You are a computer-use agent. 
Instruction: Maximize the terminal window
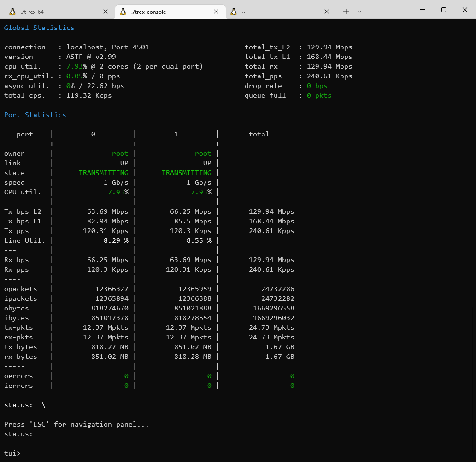tap(444, 10)
